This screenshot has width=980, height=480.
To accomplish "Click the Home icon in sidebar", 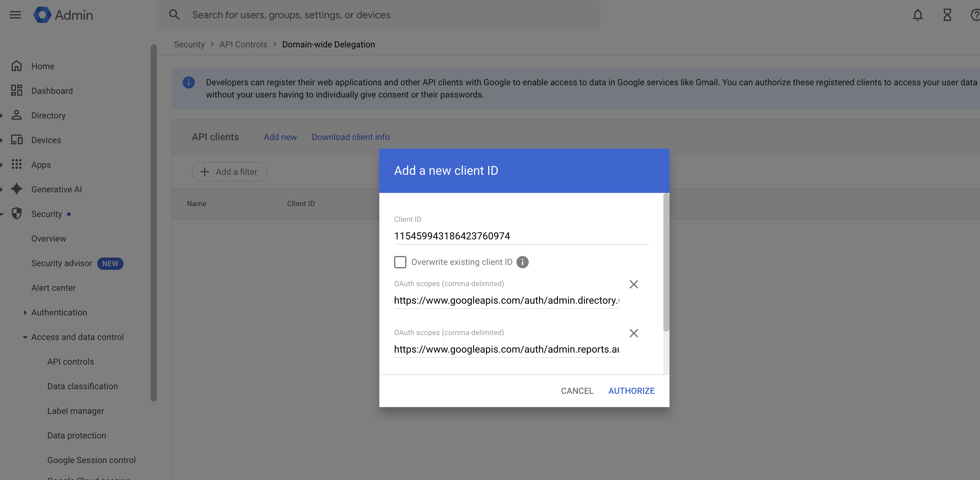I will pyautogui.click(x=16, y=66).
